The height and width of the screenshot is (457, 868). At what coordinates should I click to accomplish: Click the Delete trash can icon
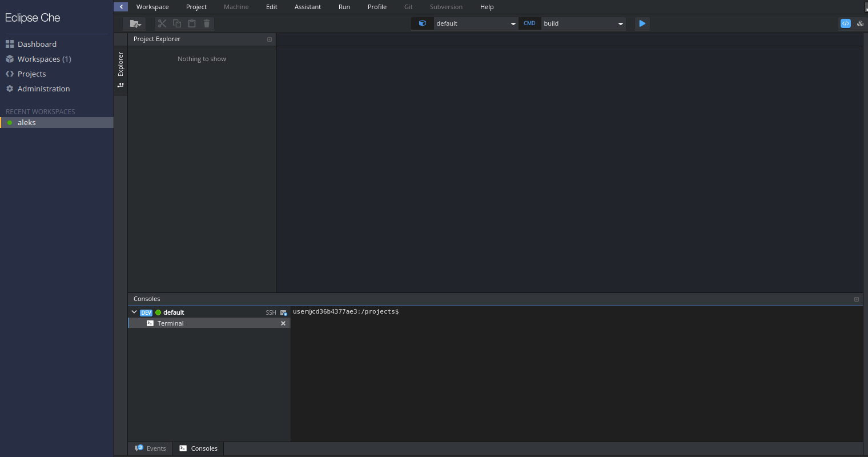coord(207,23)
